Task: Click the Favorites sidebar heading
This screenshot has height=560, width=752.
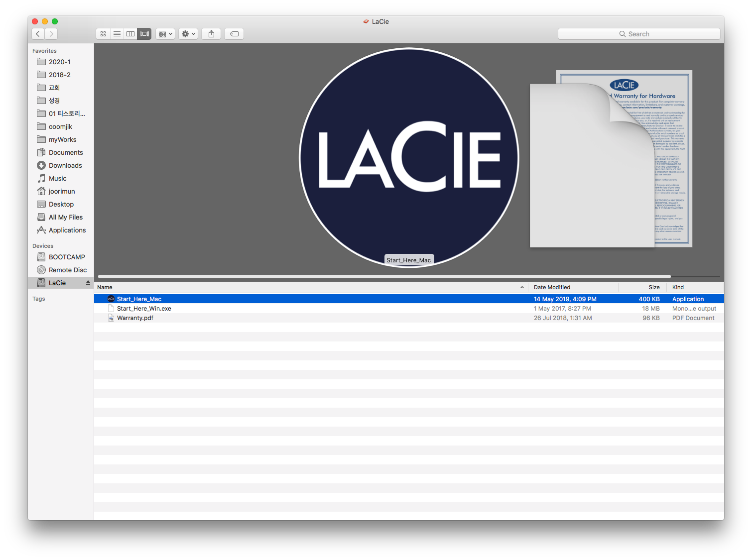Action: pyautogui.click(x=44, y=51)
